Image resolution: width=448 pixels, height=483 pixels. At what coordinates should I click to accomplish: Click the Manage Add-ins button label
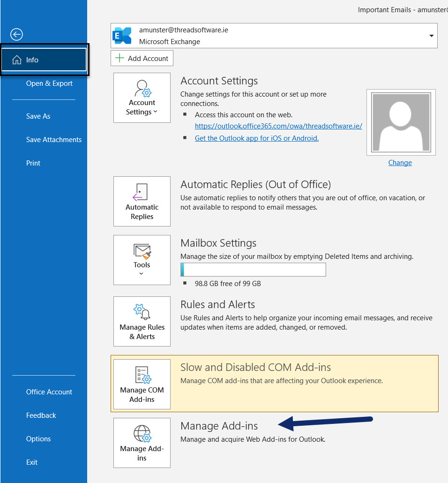click(x=142, y=453)
